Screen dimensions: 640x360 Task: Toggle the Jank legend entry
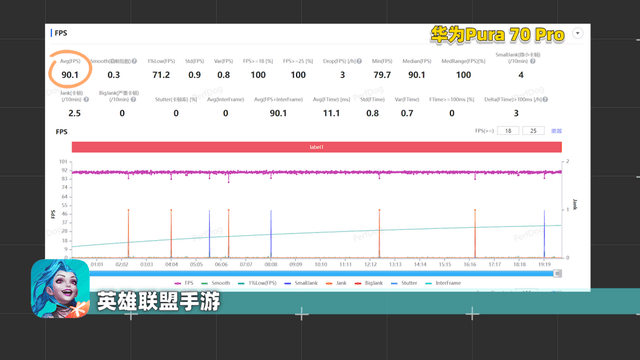coord(336,283)
